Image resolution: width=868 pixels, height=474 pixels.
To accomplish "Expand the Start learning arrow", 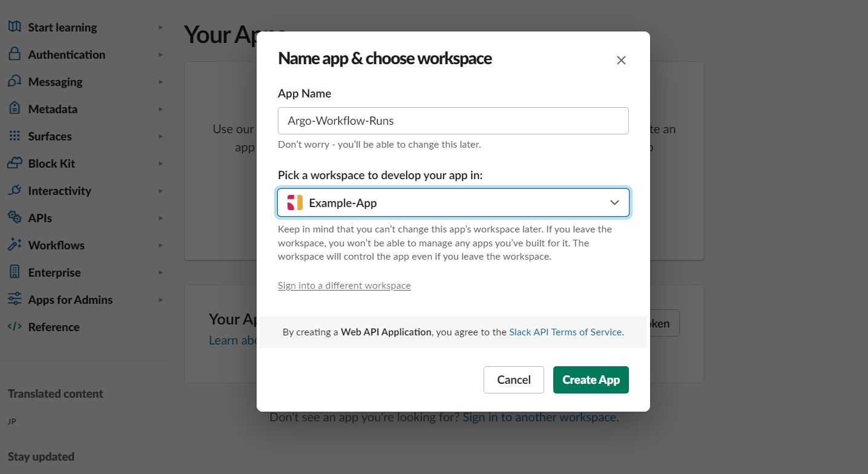I will [x=160, y=27].
